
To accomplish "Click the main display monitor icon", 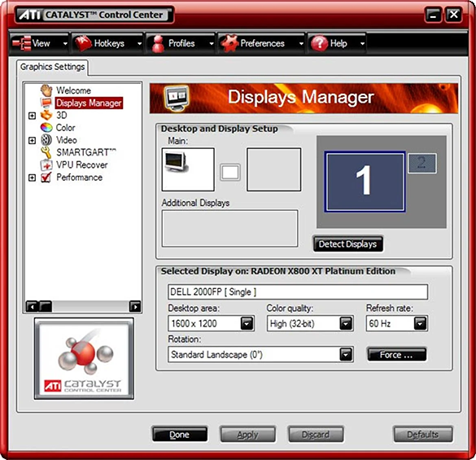I will coord(188,169).
